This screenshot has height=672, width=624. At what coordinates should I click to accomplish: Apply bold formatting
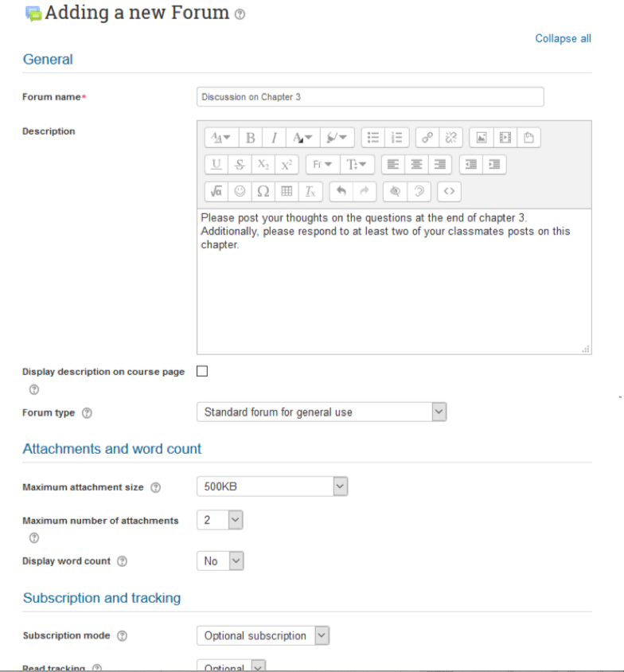pyautogui.click(x=251, y=137)
